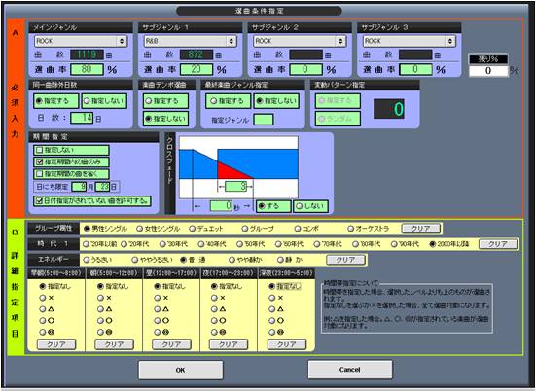Select 指定する under 最終楽曲ジャンル指定
Viewport: 536px width, 392px height.
click(x=228, y=101)
